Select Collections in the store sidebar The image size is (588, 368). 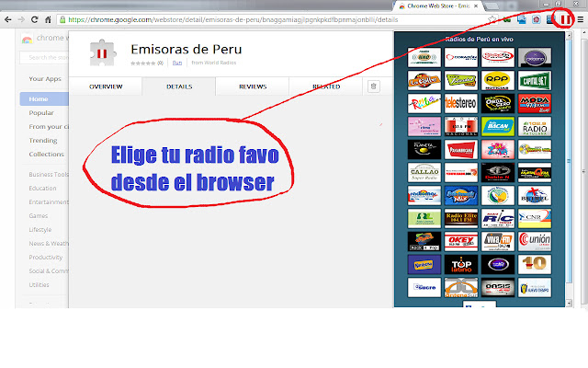coord(47,155)
